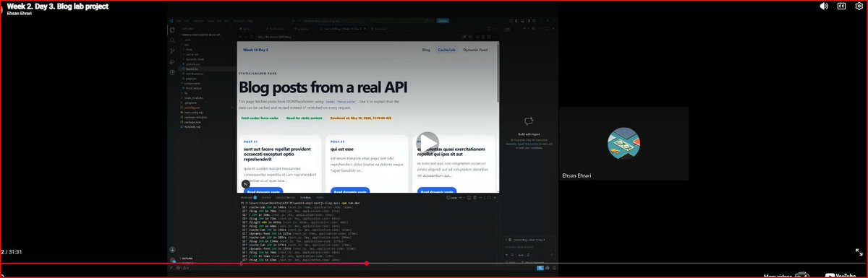The image size is (868, 278).
Task: Open Source Control activity bar icon
Action: tap(172, 51)
